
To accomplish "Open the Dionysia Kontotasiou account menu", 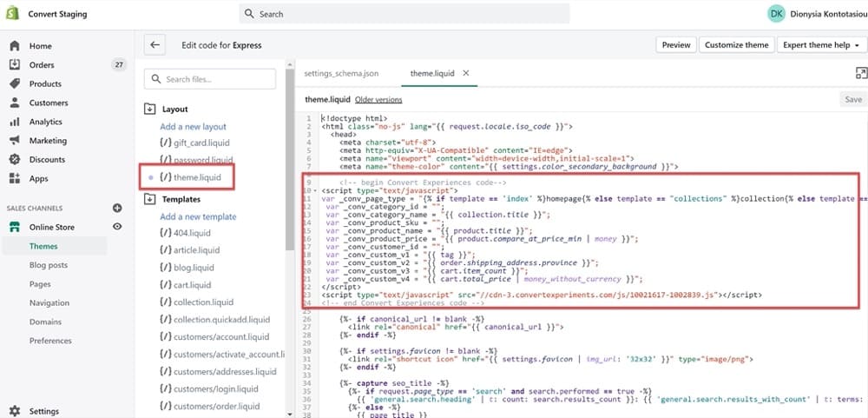I will click(827, 14).
